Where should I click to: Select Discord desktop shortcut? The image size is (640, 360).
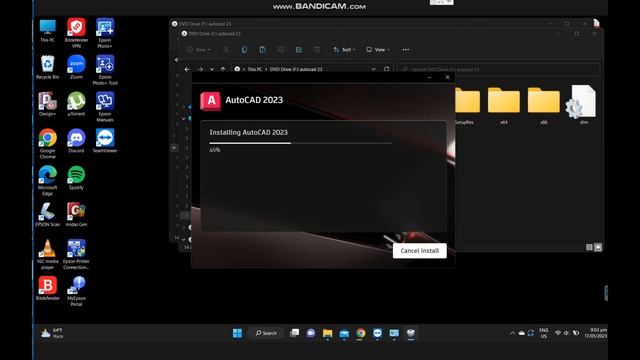point(76,141)
